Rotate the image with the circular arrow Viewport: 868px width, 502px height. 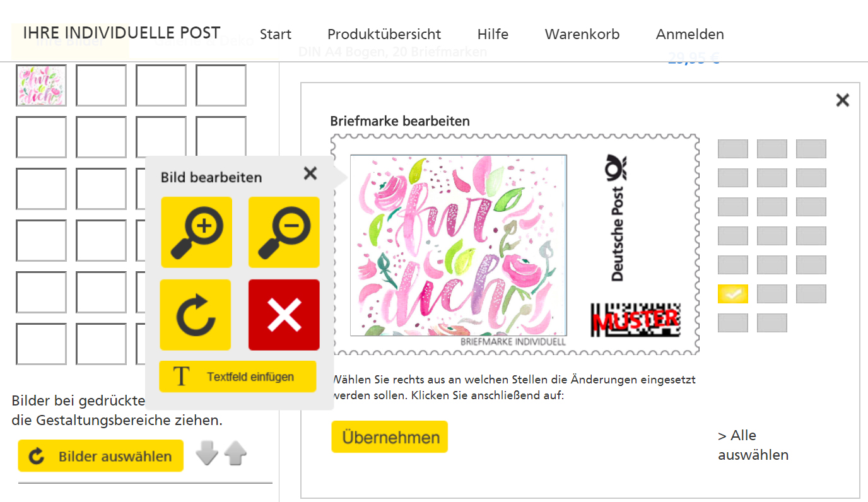pos(196,315)
